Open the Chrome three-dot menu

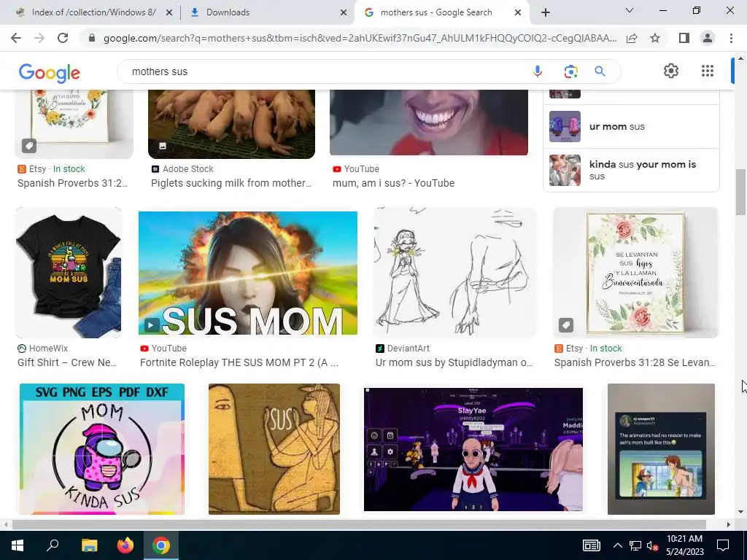pyautogui.click(x=731, y=38)
